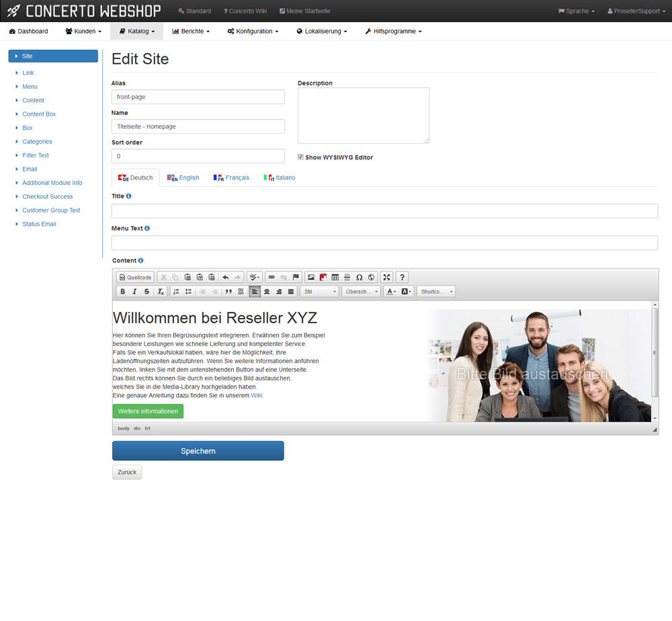The height and width of the screenshot is (621, 672).
Task: Insert a link via the toolbar
Action: (271, 278)
